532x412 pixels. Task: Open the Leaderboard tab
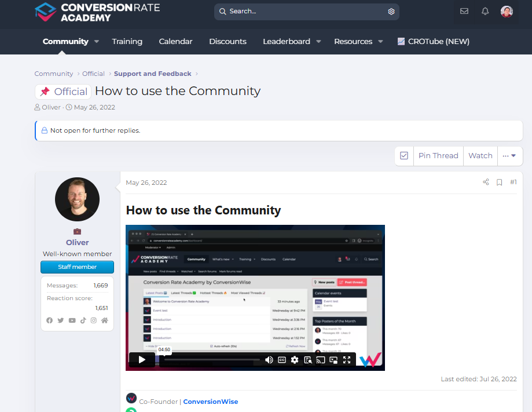click(287, 42)
